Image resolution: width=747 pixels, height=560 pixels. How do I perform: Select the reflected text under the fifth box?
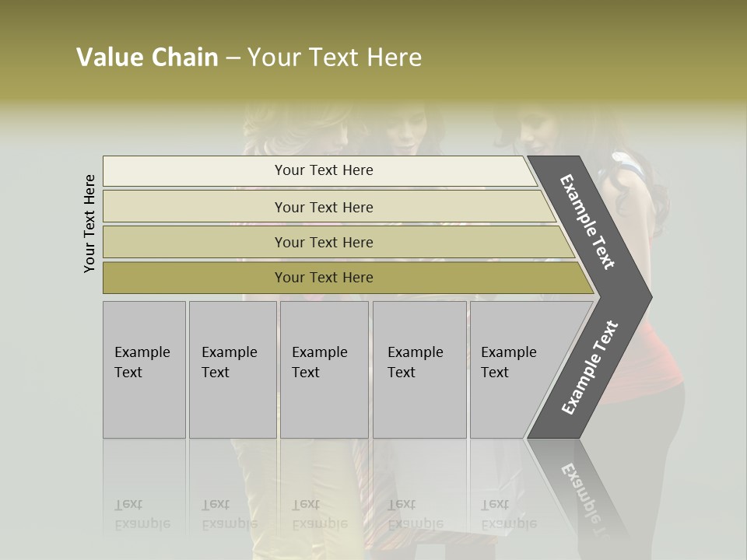(509, 514)
